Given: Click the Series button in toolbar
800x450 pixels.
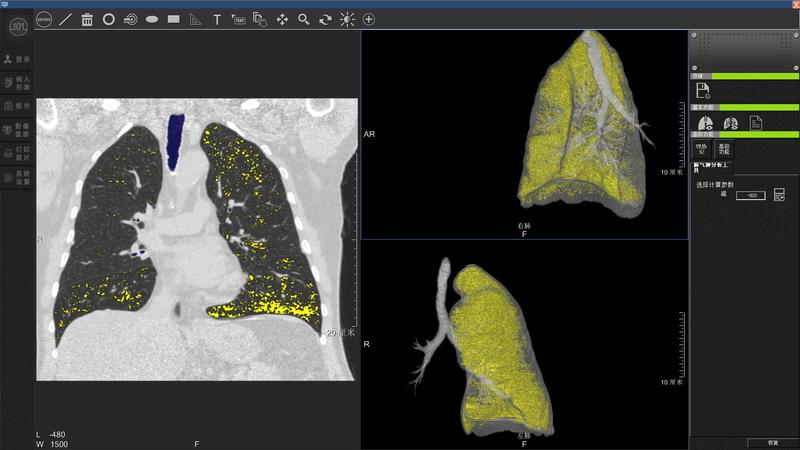Looking at the screenshot, I should pos(44,19).
